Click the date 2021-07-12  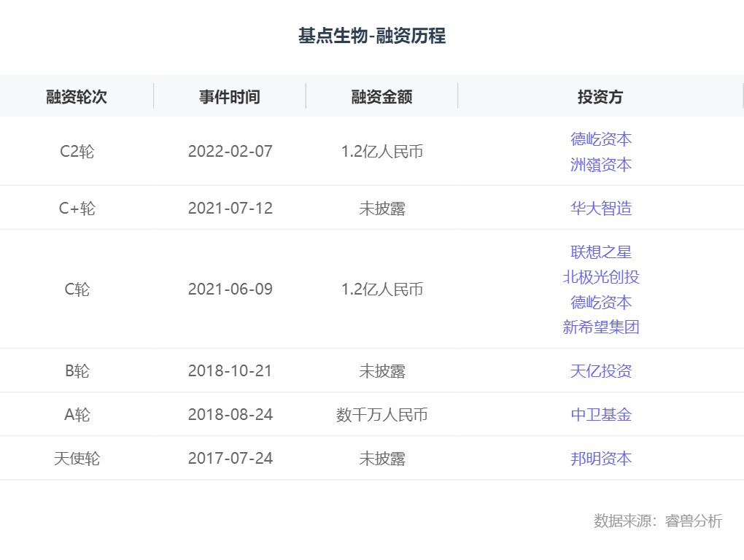pyautogui.click(x=230, y=208)
